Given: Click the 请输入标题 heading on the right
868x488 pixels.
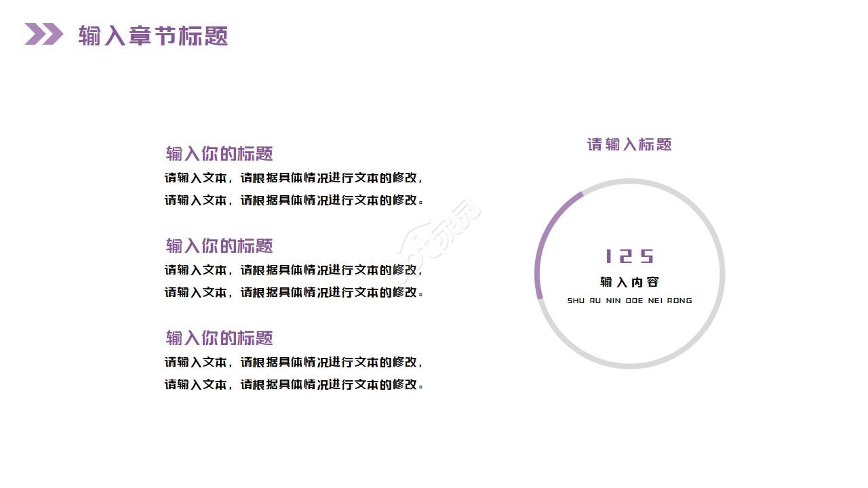Looking at the screenshot, I should tap(629, 144).
